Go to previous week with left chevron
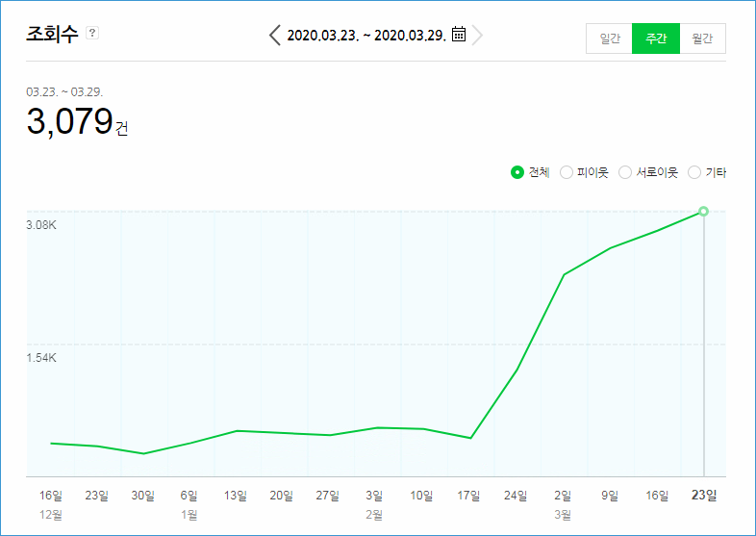 coord(275,36)
